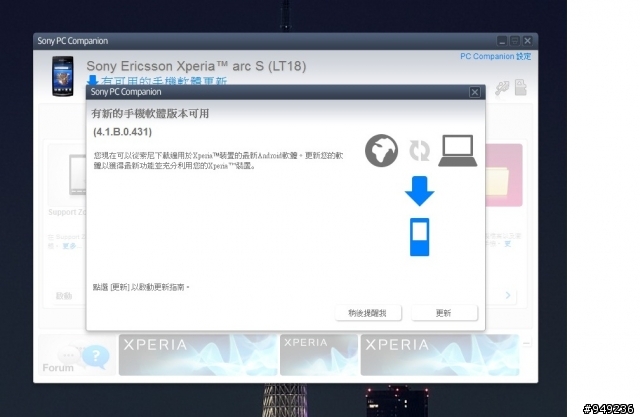Click the blue download arrow icon
The image size is (640, 417).
[x=420, y=191]
